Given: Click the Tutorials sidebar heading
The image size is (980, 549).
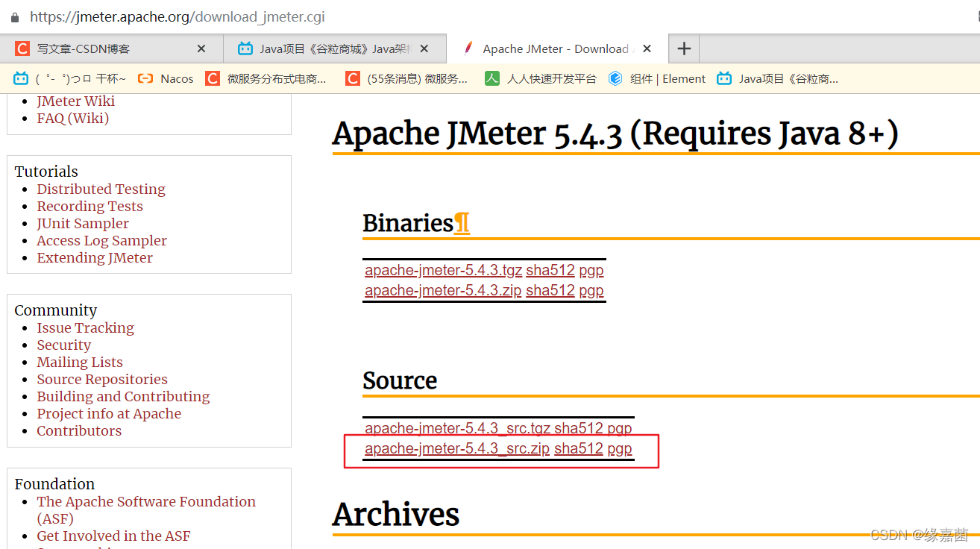Looking at the screenshot, I should tap(46, 172).
